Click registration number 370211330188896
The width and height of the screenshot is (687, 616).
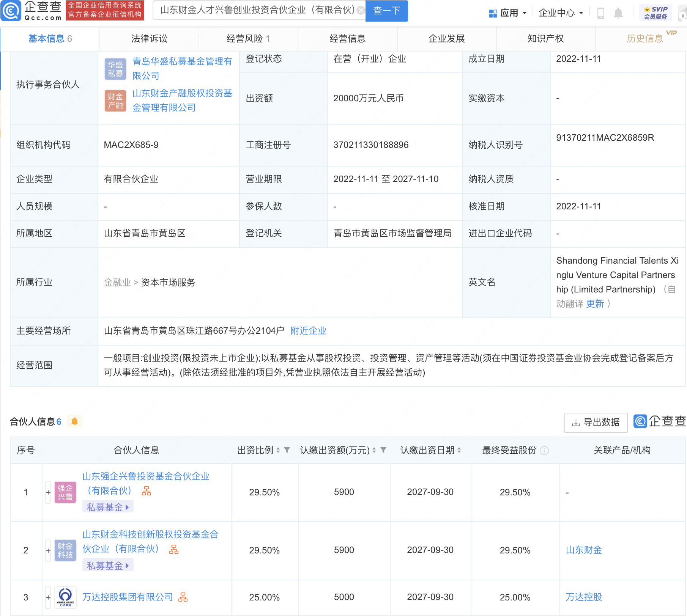pyautogui.click(x=371, y=145)
